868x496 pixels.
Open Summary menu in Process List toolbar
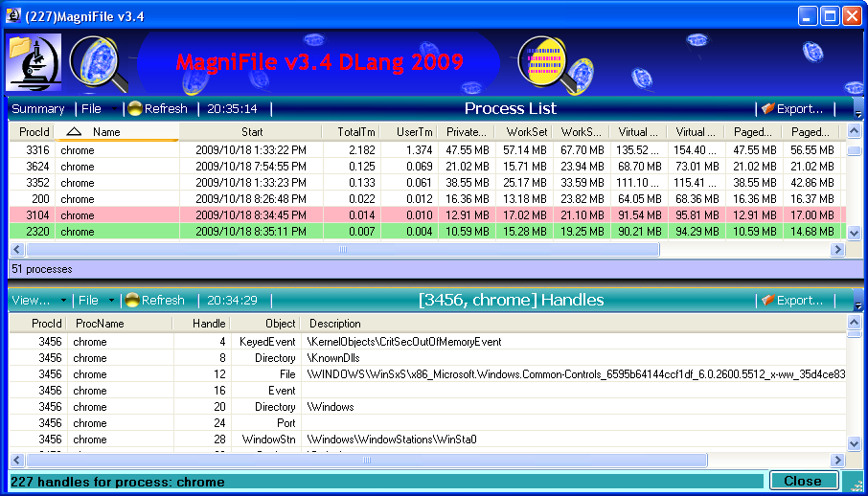click(38, 109)
